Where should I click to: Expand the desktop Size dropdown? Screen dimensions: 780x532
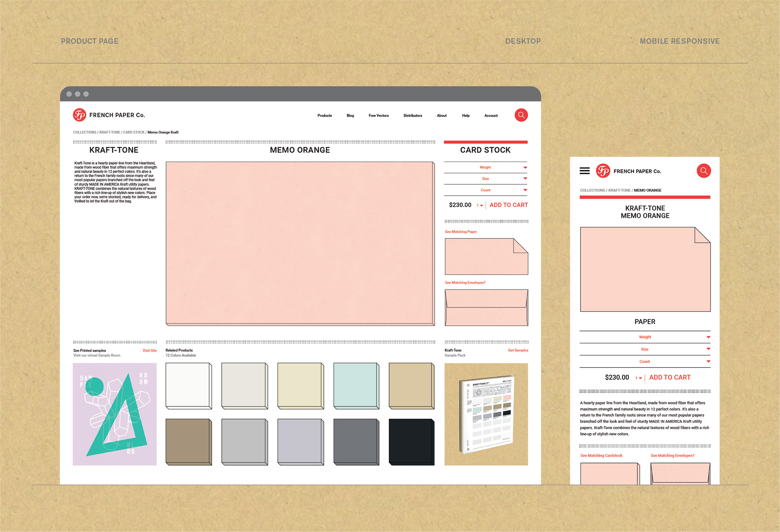(485, 179)
